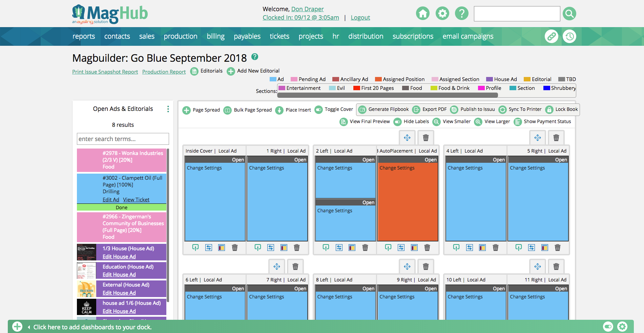Generate Flipbook
Screen dimensions: 644x333
pyautogui.click(x=383, y=110)
